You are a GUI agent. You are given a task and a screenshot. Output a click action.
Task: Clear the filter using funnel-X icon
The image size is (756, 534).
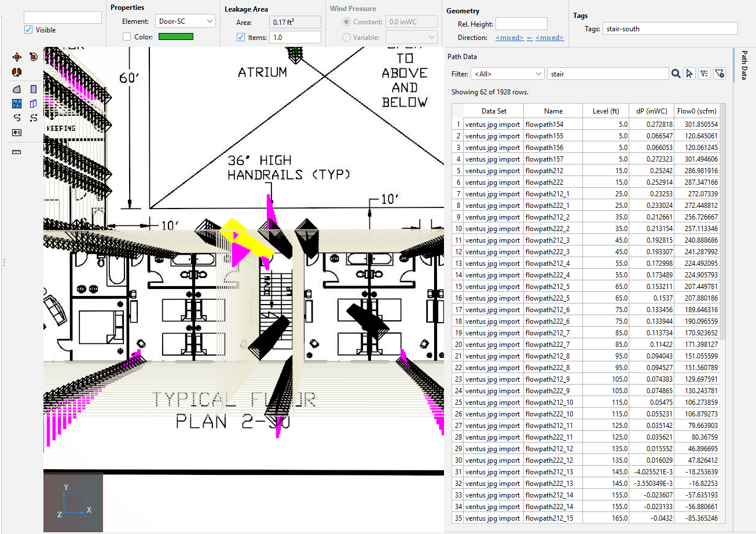tap(719, 74)
